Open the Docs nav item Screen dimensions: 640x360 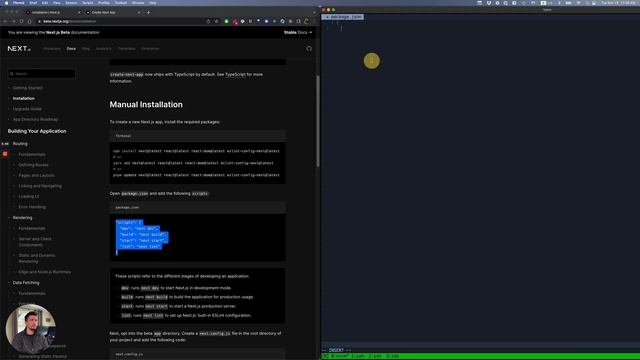click(71, 49)
